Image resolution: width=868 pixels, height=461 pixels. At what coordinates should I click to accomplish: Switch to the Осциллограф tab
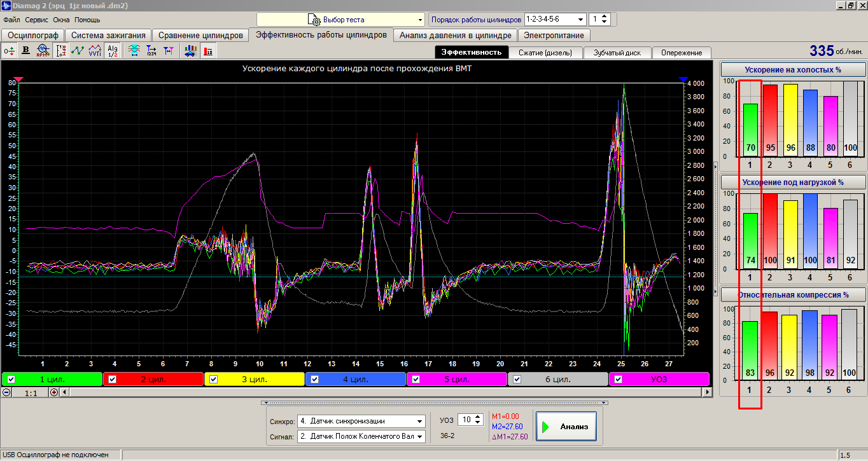coord(33,36)
